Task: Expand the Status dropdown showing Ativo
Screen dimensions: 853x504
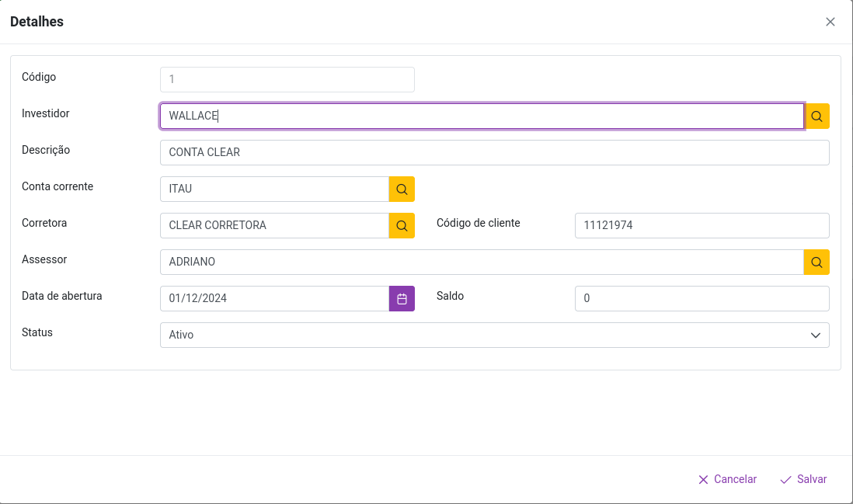Action: coord(494,335)
